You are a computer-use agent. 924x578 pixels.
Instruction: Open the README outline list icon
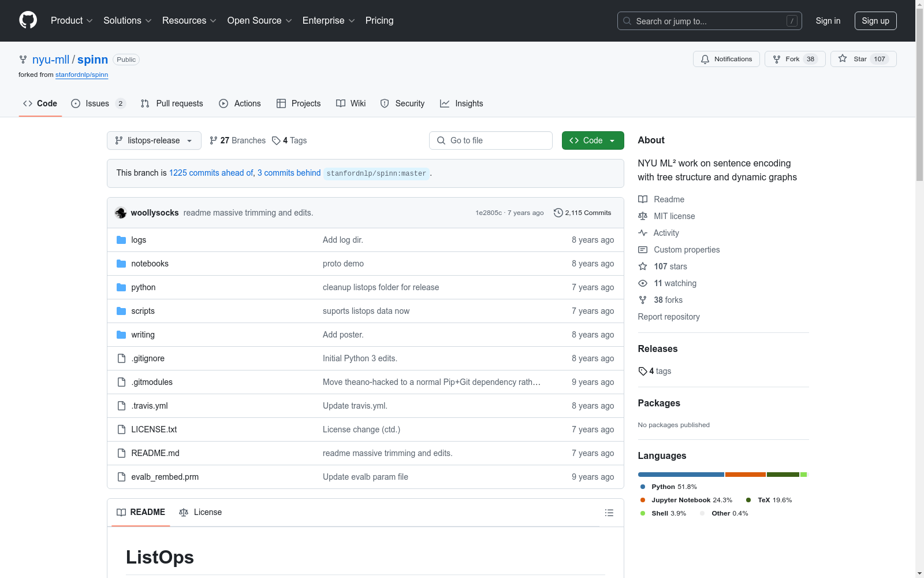point(609,513)
